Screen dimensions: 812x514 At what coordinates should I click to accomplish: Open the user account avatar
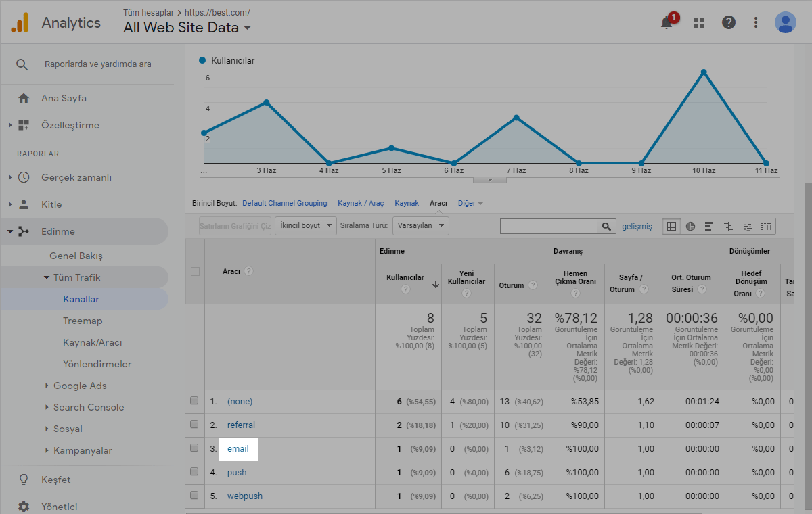pos(785,22)
